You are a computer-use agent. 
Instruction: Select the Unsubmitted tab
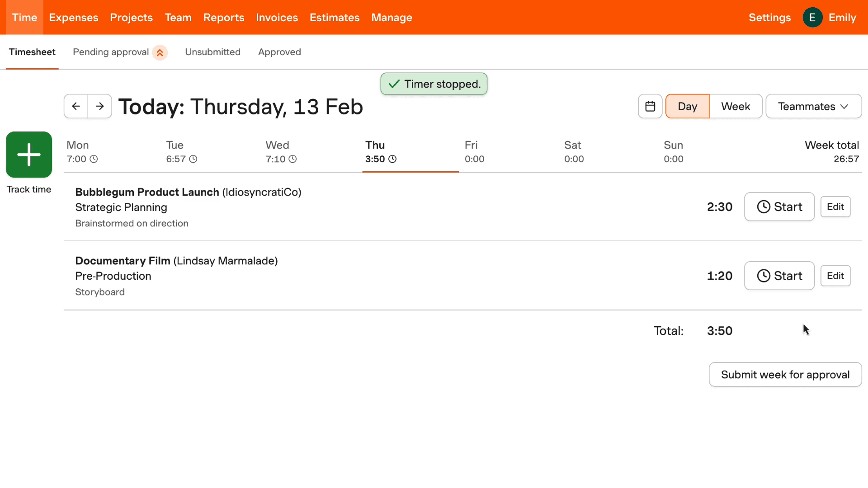coord(212,52)
